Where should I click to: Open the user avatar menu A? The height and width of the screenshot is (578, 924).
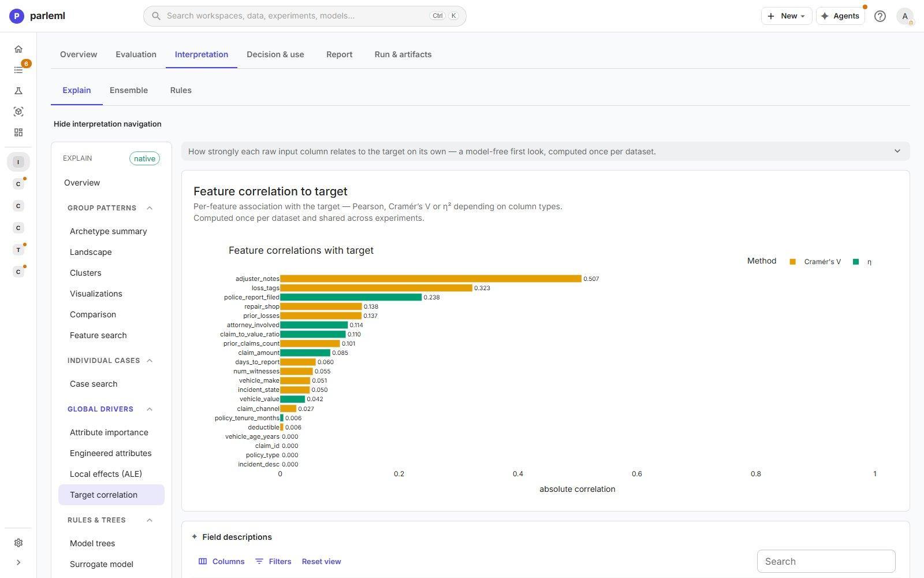pos(905,16)
